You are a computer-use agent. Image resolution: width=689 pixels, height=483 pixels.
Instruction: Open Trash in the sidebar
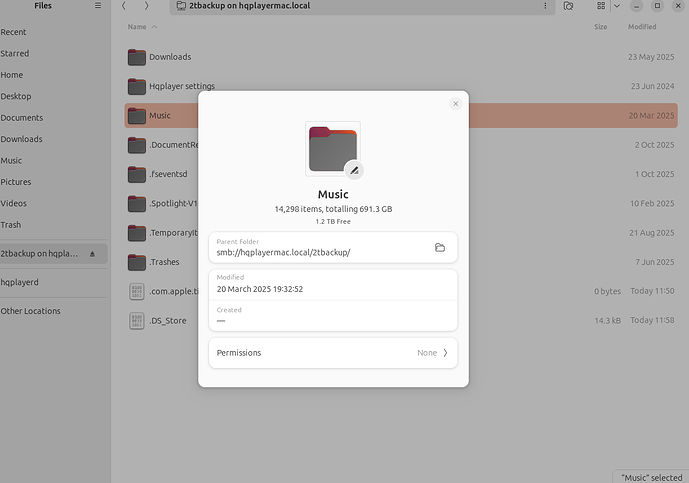click(11, 225)
